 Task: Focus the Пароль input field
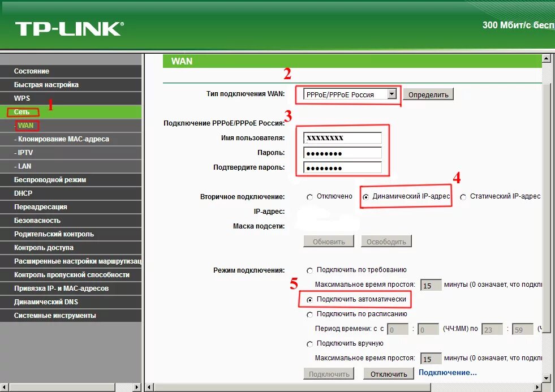[342, 153]
